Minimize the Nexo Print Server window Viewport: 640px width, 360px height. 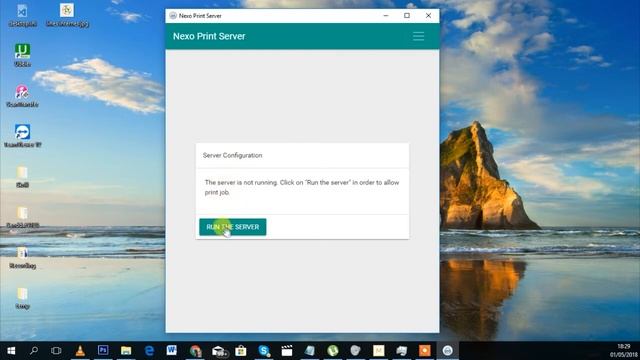click(386, 16)
